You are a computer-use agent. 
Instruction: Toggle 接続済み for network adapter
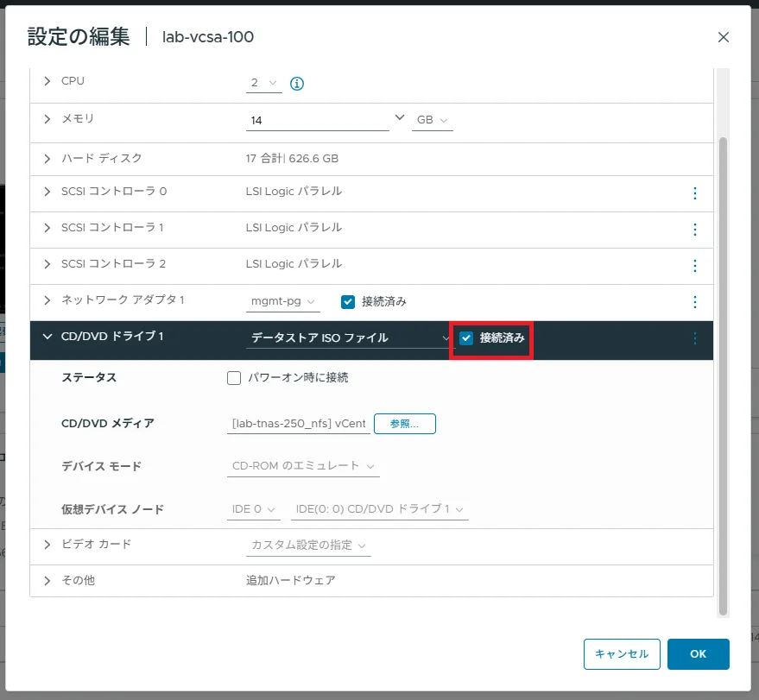[x=348, y=302]
